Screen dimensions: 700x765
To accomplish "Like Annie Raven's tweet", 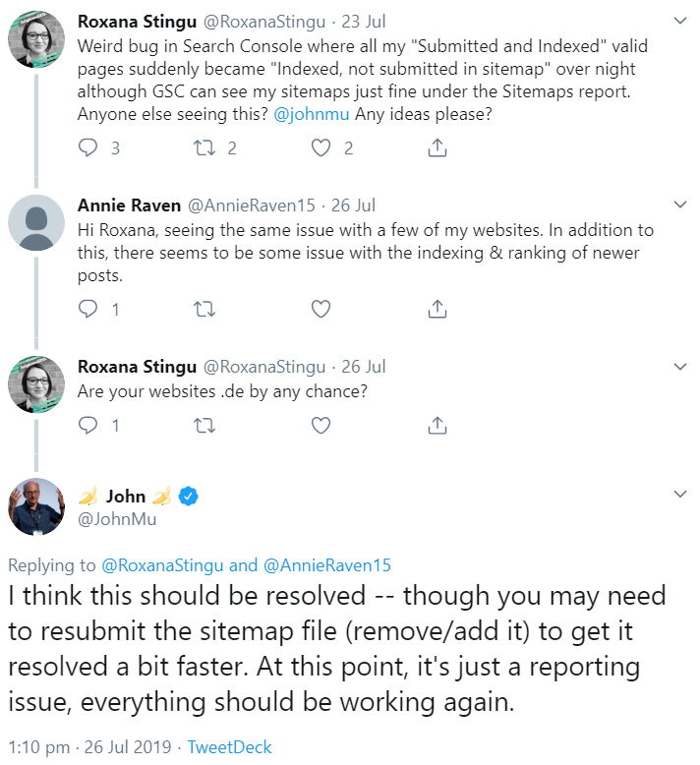I will [x=320, y=309].
